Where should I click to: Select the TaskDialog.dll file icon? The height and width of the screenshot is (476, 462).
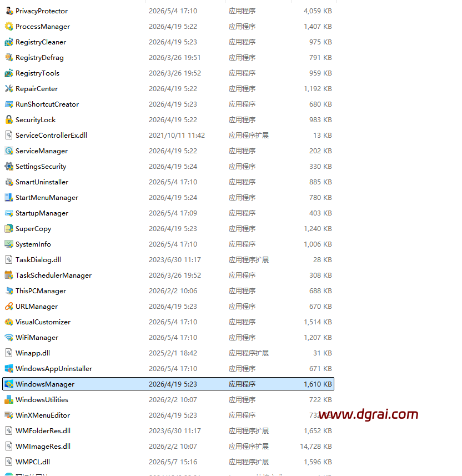[x=9, y=259]
